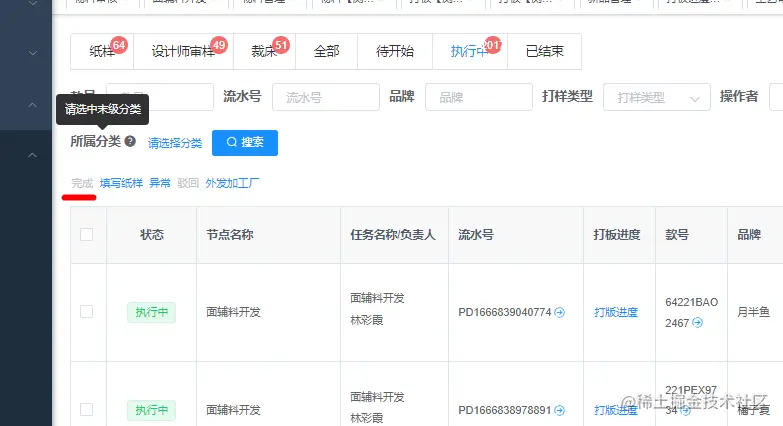Click the blue 搜索 button
This screenshot has height=426, width=783.
pos(245,143)
